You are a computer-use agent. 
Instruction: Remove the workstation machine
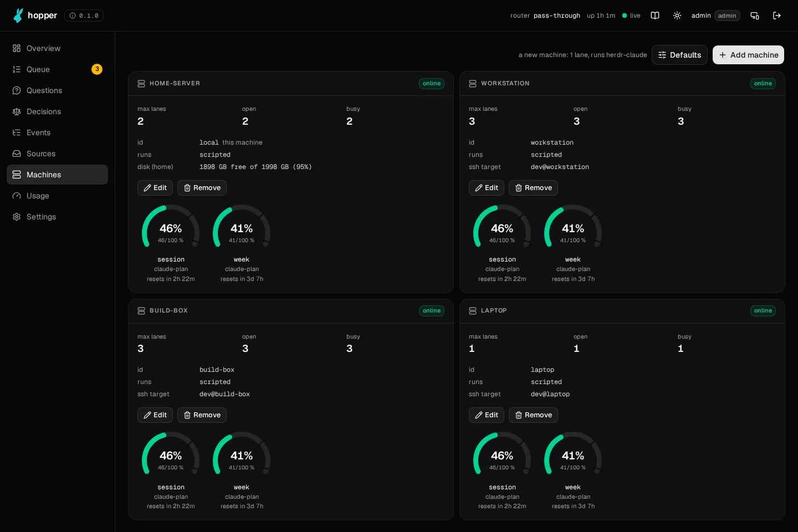[533, 188]
